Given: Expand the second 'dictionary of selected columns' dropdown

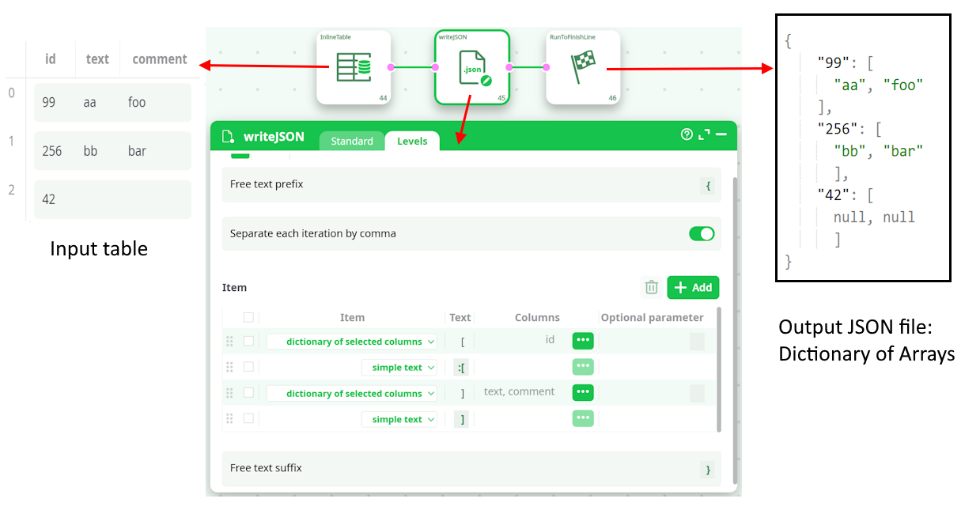Looking at the screenshot, I should point(352,393).
